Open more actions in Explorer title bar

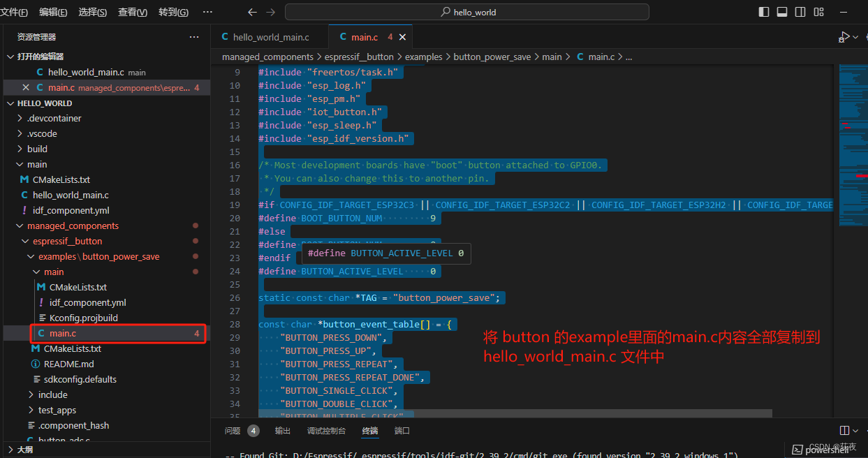tap(194, 36)
